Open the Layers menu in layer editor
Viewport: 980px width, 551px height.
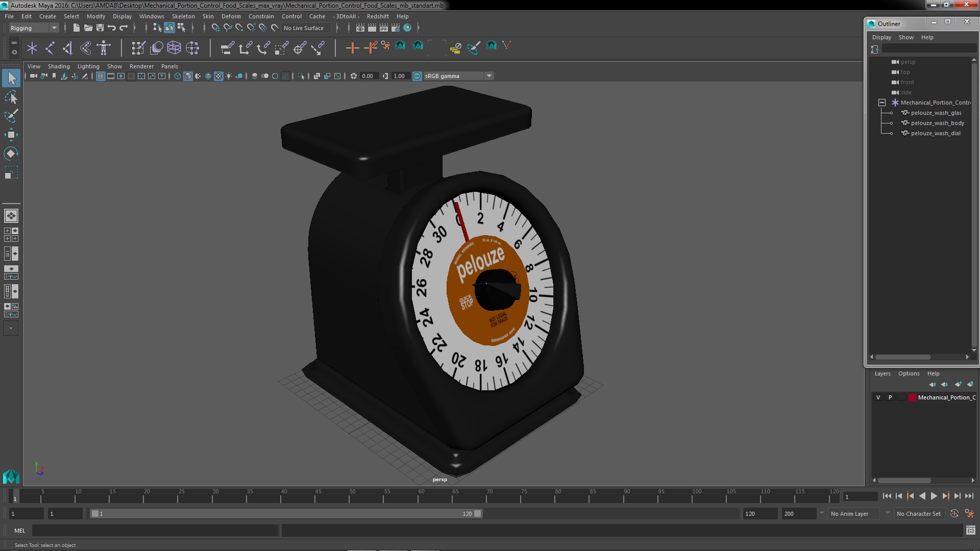(883, 373)
